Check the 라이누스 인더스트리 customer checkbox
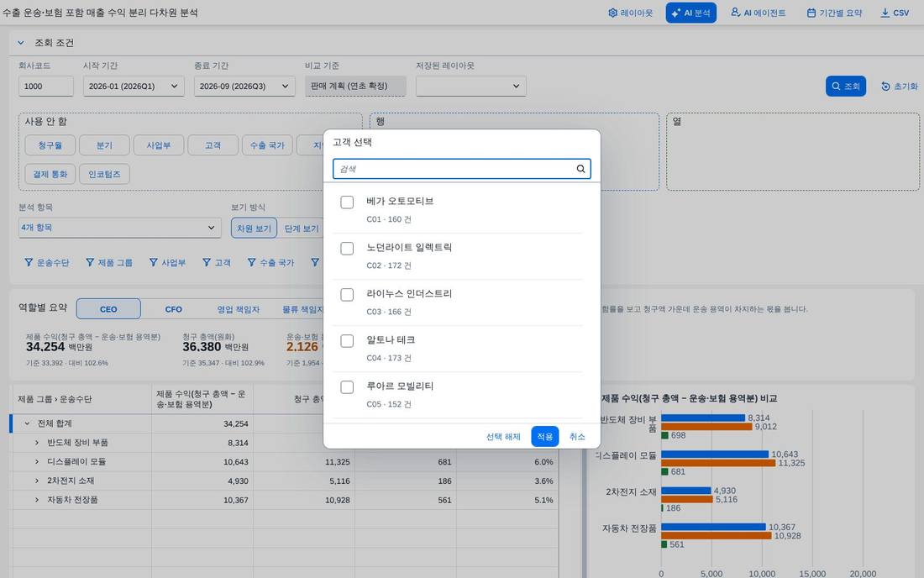924x578 pixels. pos(347,295)
